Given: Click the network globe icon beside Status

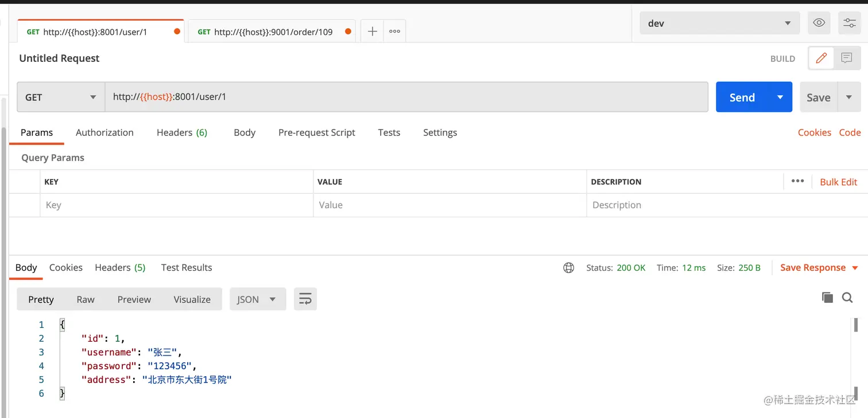Looking at the screenshot, I should pos(569,268).
